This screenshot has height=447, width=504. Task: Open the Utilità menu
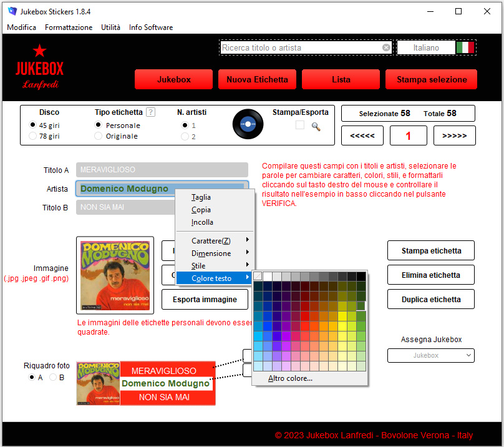(111, 27)
